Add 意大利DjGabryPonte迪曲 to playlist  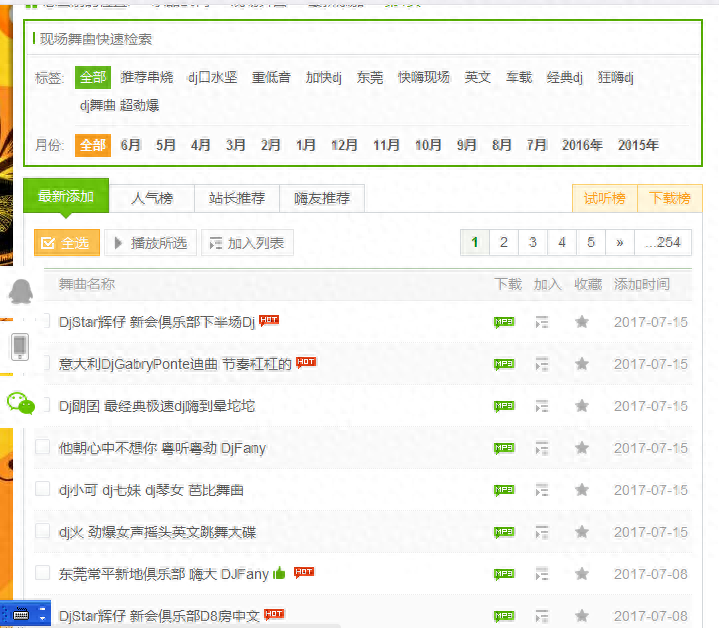tap(542, 364)
